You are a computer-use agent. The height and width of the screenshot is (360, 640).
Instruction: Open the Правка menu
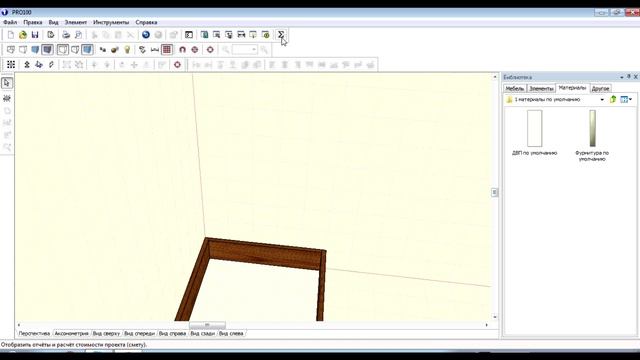[33, 22]
